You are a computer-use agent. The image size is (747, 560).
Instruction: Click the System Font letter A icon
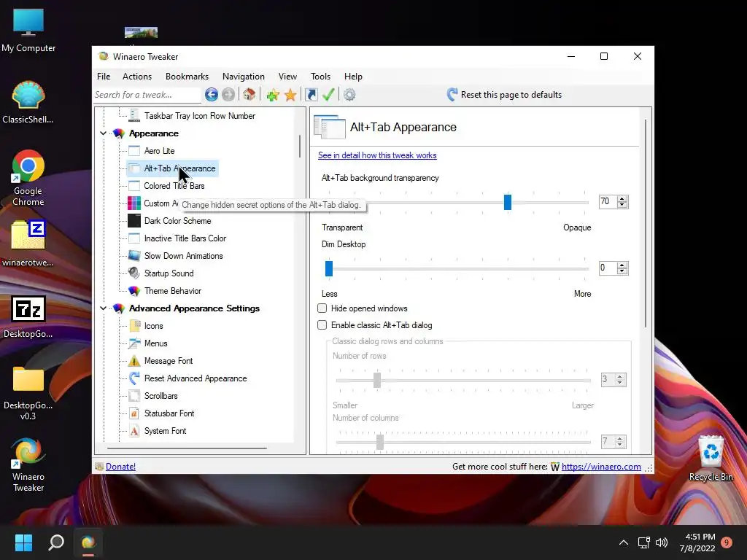(x=134, y=431)
